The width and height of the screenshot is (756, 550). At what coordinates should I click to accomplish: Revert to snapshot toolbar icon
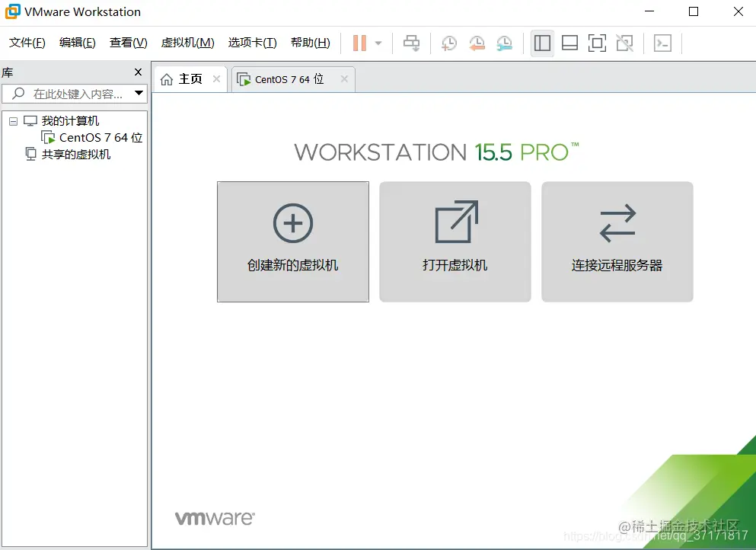click(477, 43)
